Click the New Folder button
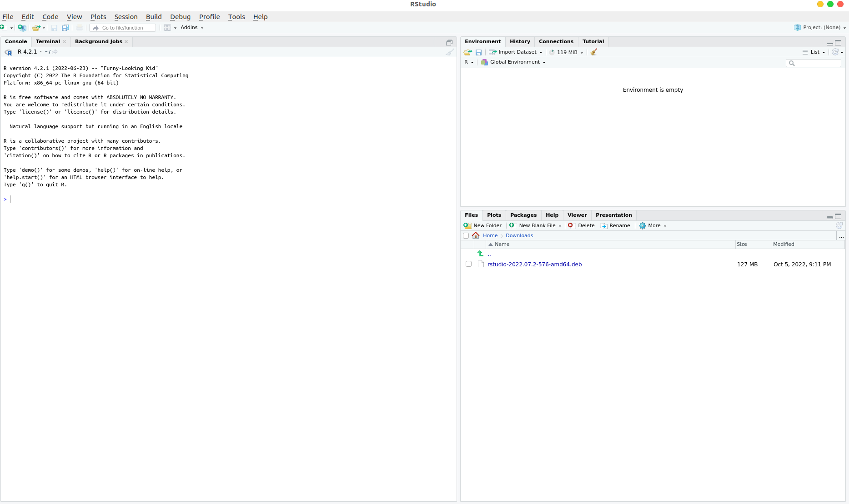The height and width of the screenshot is (504, 849). [x=482, y=226]
